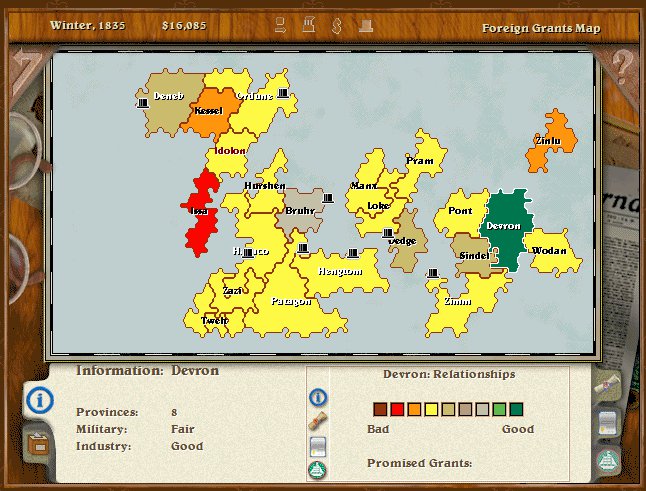Open the treaty scroll tab on right edge
646x491 pixels.
point(608,386)
